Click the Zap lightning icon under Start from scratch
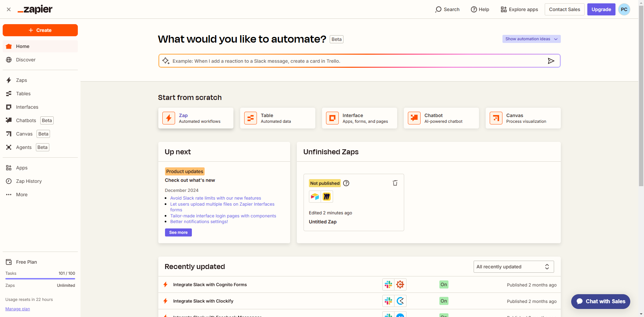Viewport: 644px width, 317px height. point(169,118)
